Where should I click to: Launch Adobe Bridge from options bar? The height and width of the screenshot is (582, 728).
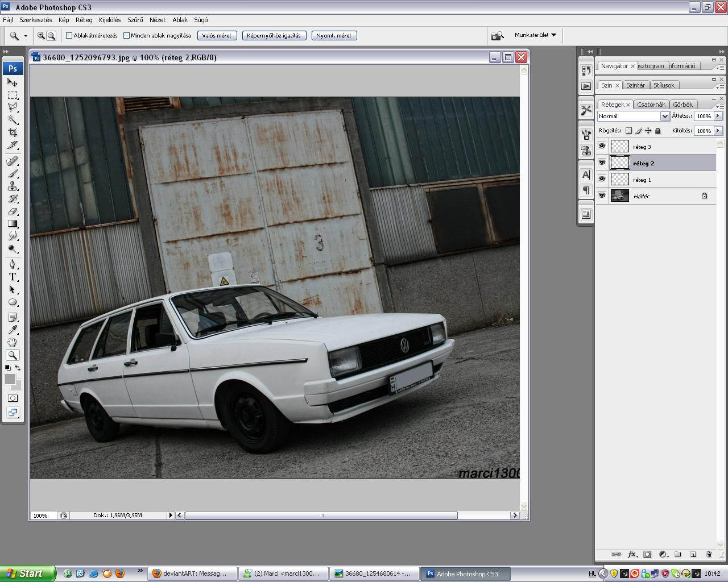(497, 35)
